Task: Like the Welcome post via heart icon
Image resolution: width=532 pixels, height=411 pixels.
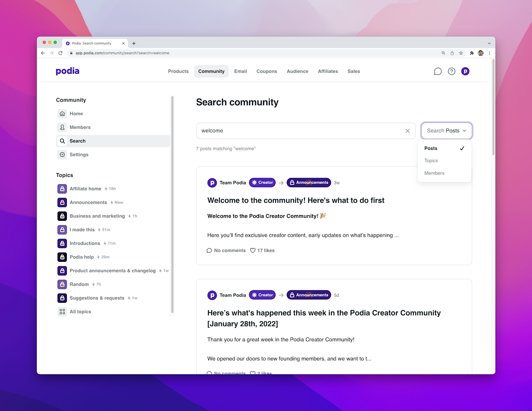Action: pos(253,250)
